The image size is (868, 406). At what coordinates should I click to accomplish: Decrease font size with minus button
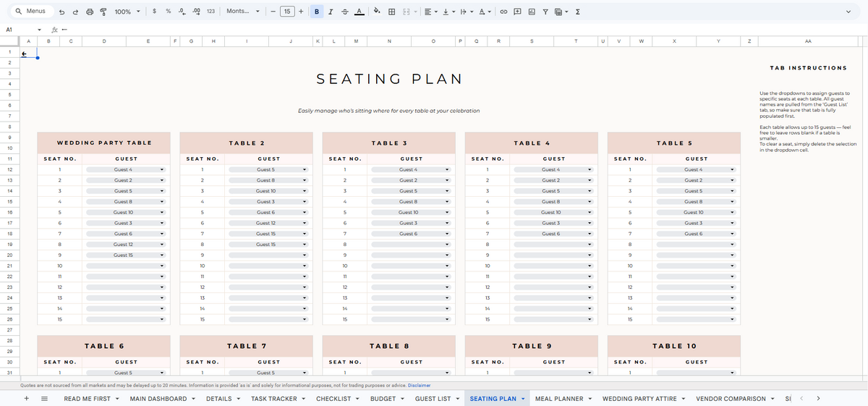coord(273,12)
